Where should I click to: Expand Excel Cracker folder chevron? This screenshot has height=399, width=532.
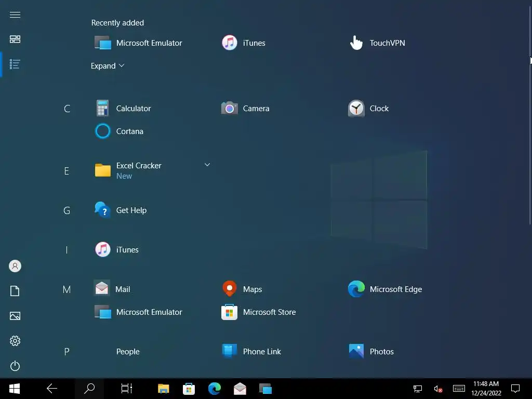point(207,165)
